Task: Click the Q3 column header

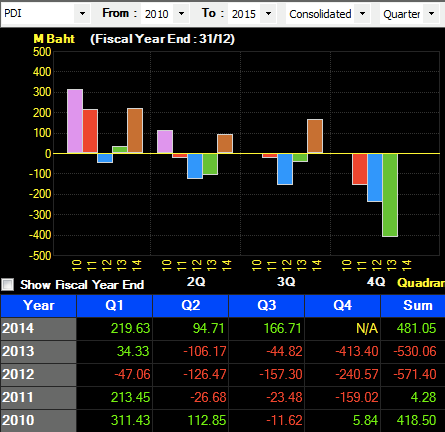Action: [267, 306]
